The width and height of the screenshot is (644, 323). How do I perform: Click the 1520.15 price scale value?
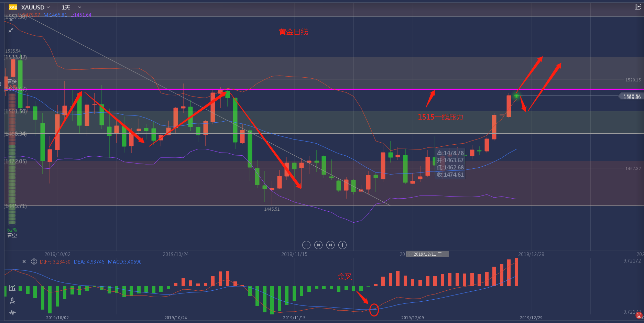[633, 80]
